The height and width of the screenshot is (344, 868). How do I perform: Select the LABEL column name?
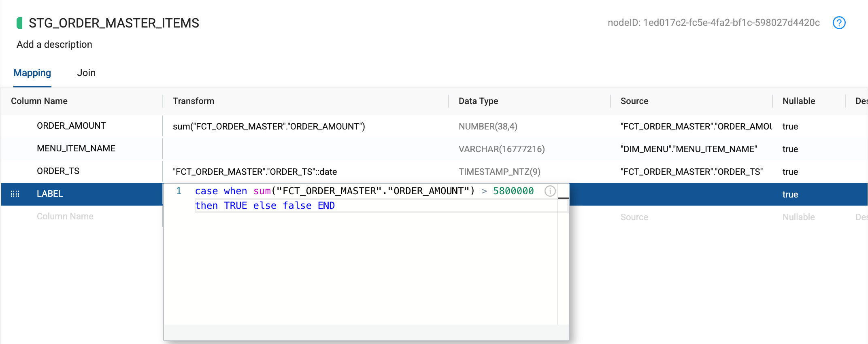[x=50, y=194]
